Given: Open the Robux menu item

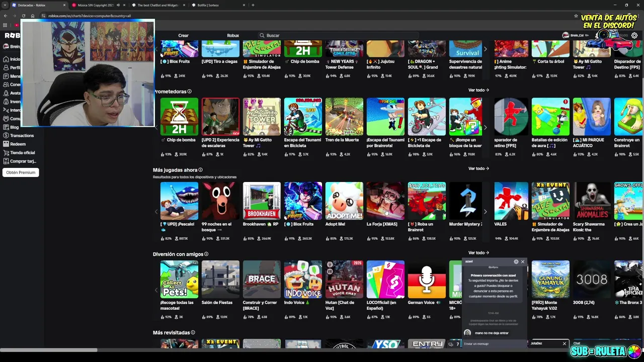Looking at the screenshot, I should coord(233,36).
